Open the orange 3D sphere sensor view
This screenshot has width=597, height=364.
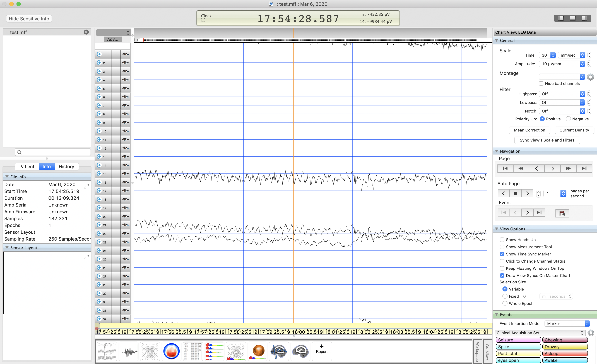(x=257, y=351)
